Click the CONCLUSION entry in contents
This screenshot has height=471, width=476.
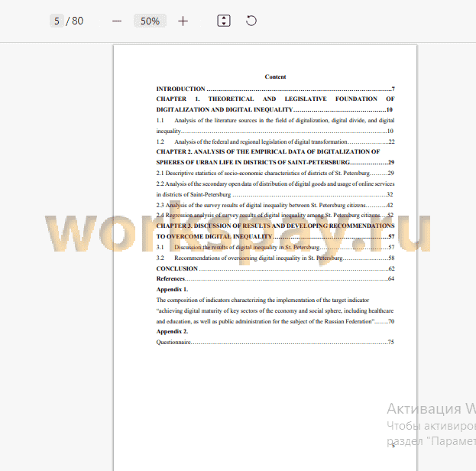point(275,268)
